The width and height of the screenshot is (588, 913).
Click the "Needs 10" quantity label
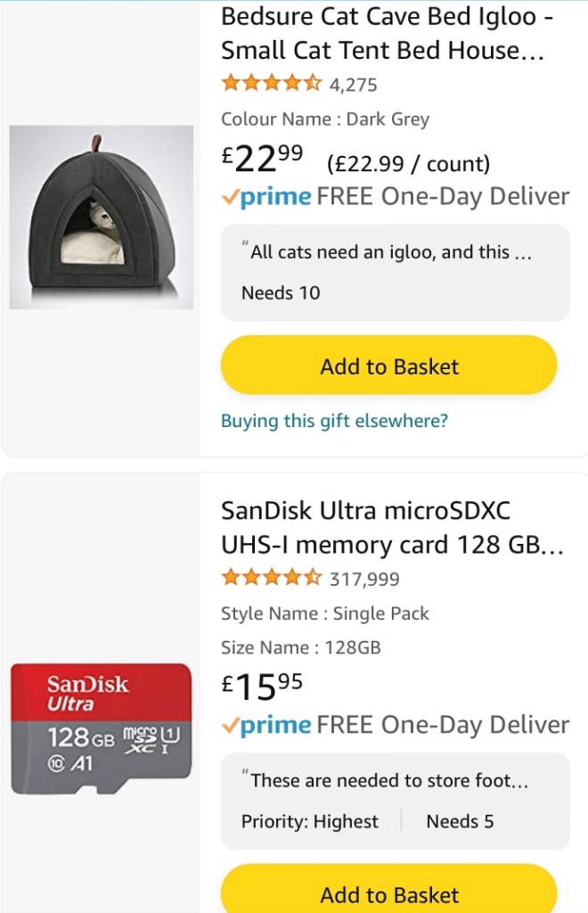(281, 292)
